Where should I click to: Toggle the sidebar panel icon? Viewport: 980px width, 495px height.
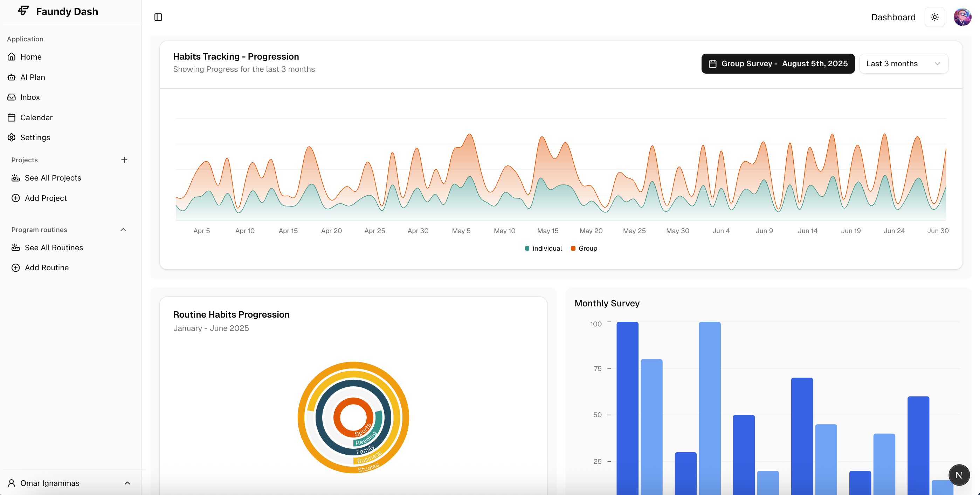tap(158, 17)
